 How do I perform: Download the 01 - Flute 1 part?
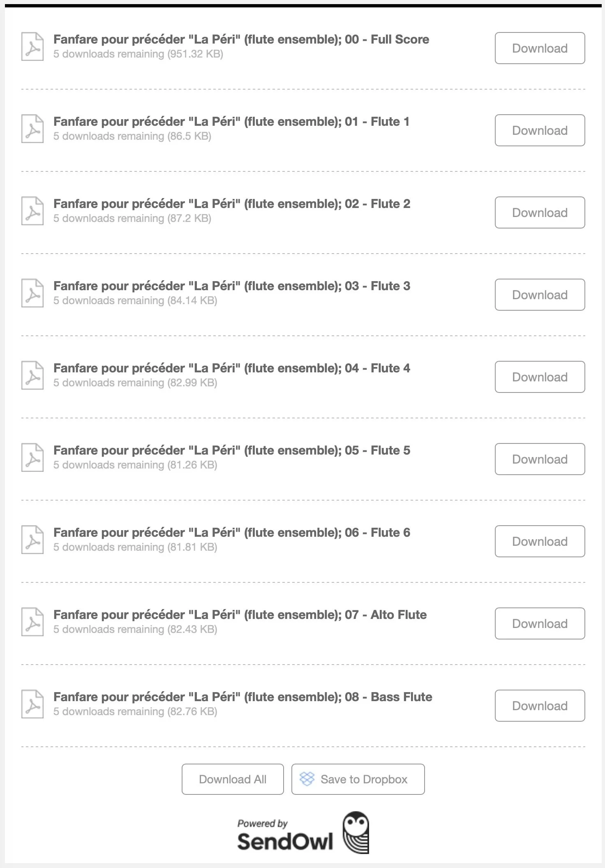[540, 130]
